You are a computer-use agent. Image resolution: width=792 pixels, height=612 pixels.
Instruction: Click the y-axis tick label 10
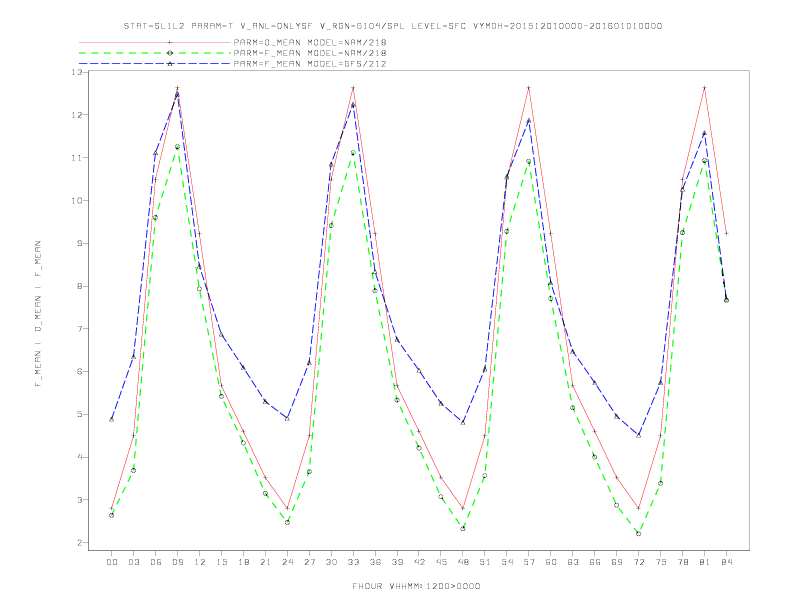76,200
